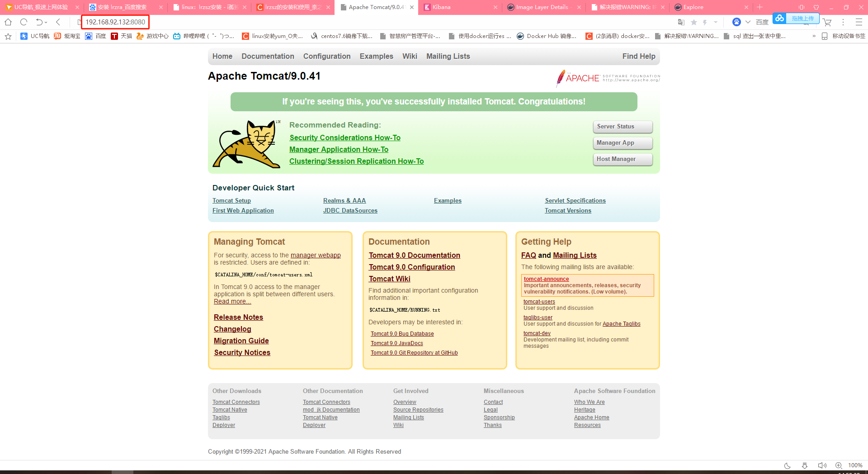Image resolution: width=868 pixels, height=474 pixels.
Task: Click the page translate icon
Action: pos(681,22)
